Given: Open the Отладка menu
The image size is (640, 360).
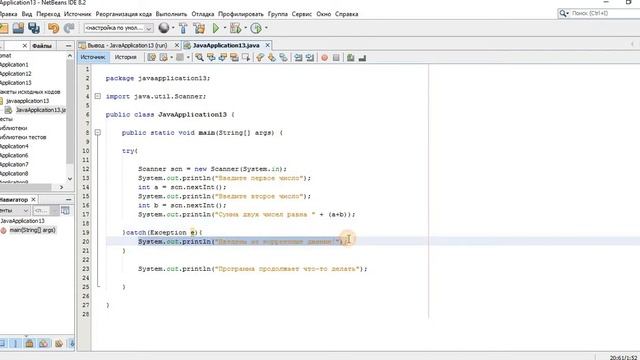Looking at the screenshot, I should pos(202,14).
